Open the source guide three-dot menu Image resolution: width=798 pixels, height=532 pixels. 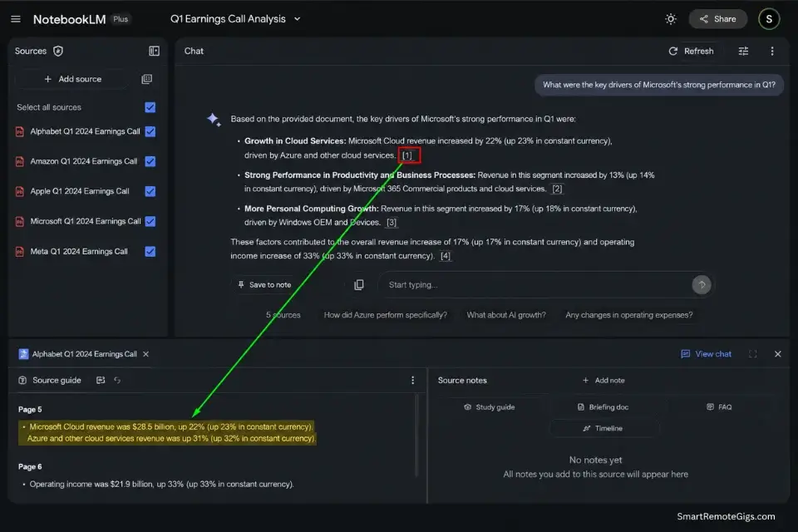pyautogui.click(x=413, y=381)
